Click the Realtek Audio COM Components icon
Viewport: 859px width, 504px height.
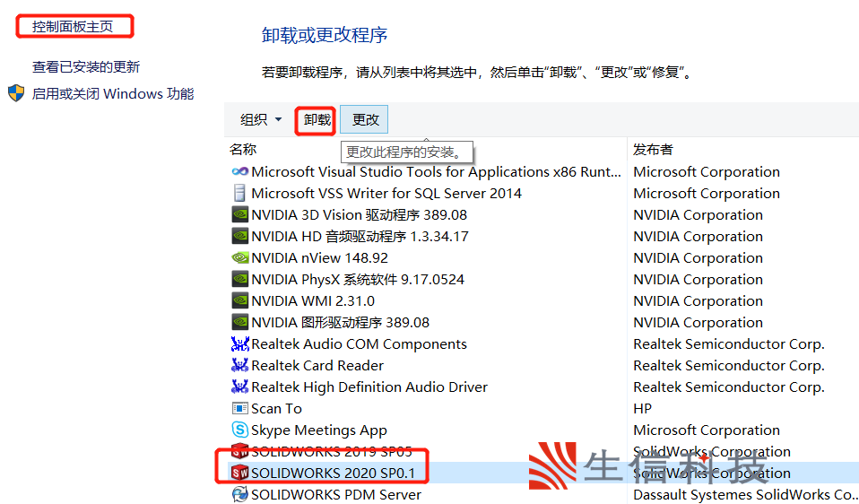click(x=240, y=343)
